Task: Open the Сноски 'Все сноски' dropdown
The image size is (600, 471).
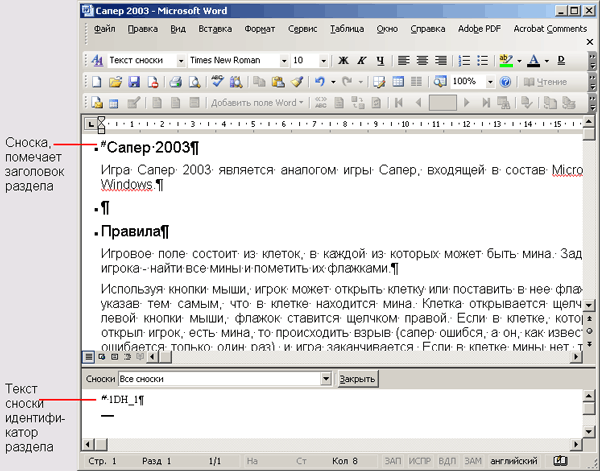Action: coord(326,379)
